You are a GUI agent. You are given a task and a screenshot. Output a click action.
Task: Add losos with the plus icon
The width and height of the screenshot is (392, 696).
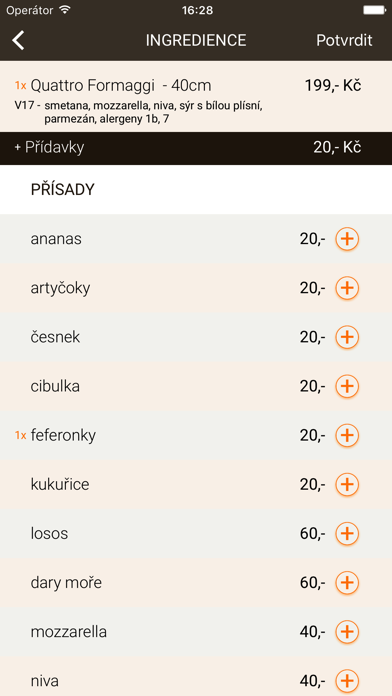coord(347,534)
